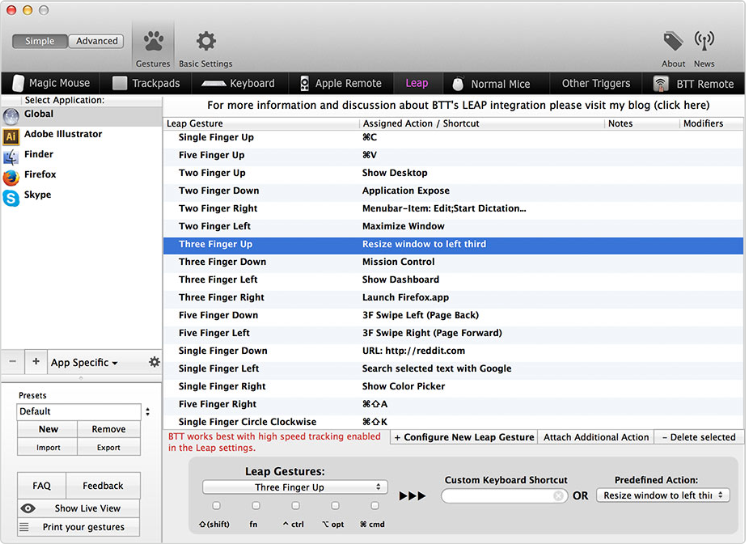Image resolution: width=746 pixels, height=544 pixels.
Task: Click the eye icon for Live View
Action: [28, 508]
